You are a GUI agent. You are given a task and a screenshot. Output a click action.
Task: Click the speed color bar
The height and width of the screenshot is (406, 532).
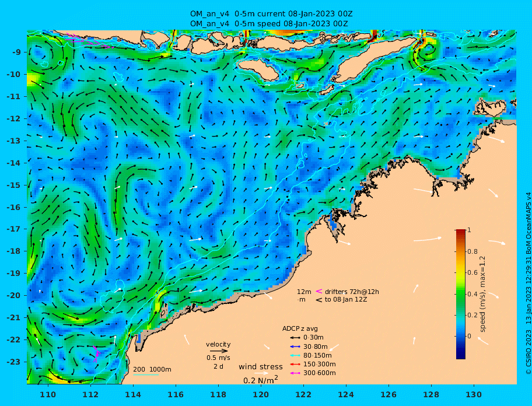pos(461,294)
